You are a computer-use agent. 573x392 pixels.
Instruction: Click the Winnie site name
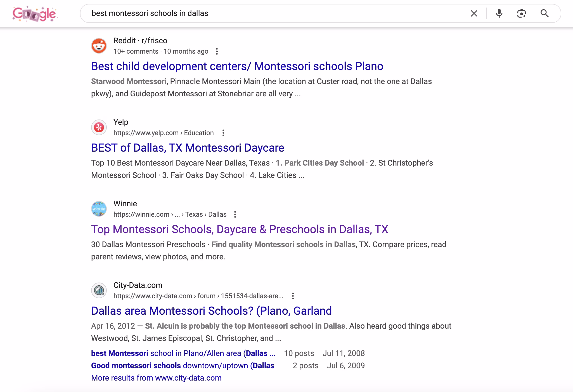pyautogui.click(x=125, y=204)
